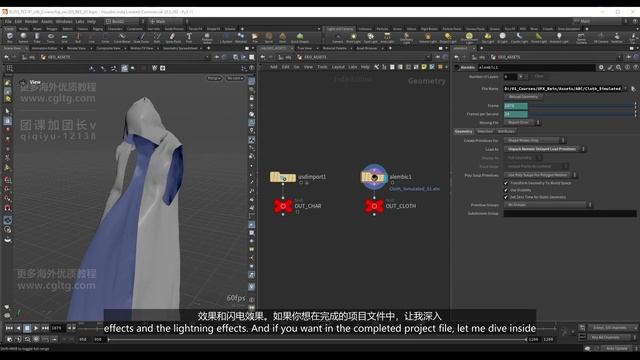Switch to the Render View tab
Viewport: 640px width, 360px height.
(x=76, y=48)
